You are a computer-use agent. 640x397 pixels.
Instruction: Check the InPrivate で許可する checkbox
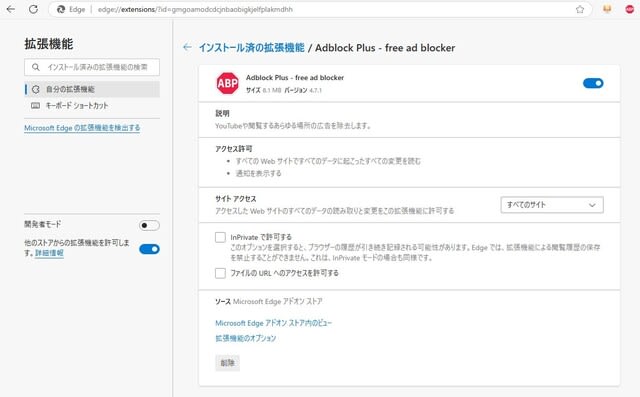[x=220, y=237]
